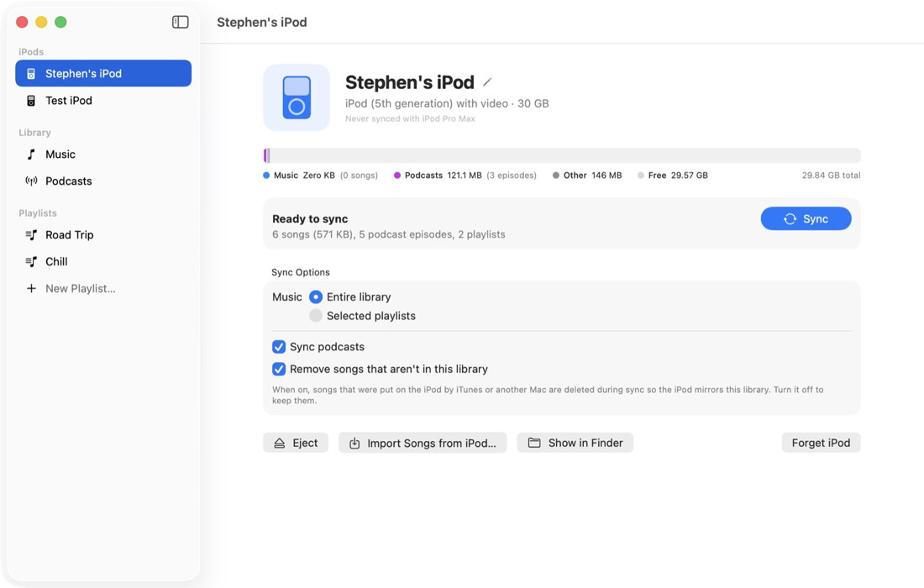Select Test iPod in sidebar
The width and height of the screenshot is (924, 588).
pos(103,101)
